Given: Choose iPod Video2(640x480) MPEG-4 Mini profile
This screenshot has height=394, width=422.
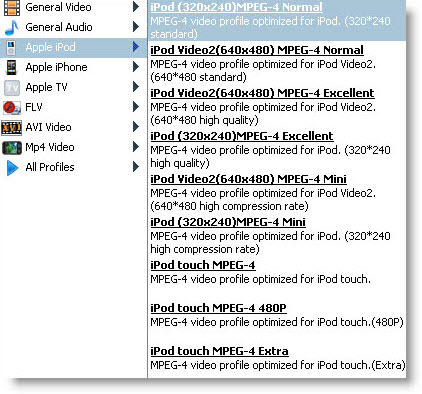Looking at the screenshot, I should tap(248, 179).
